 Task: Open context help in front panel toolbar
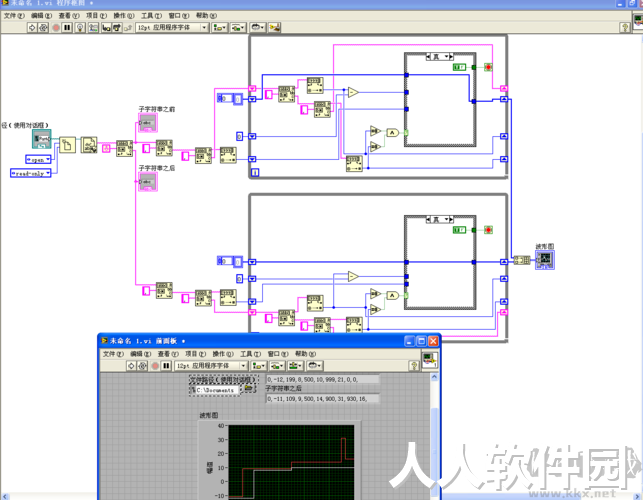click(414, 365)
